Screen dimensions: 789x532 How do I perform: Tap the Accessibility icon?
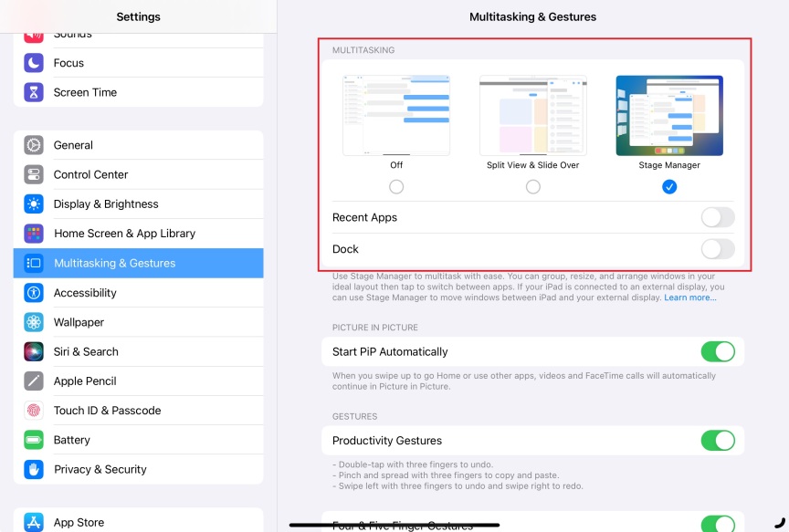(x=34, y=293)
